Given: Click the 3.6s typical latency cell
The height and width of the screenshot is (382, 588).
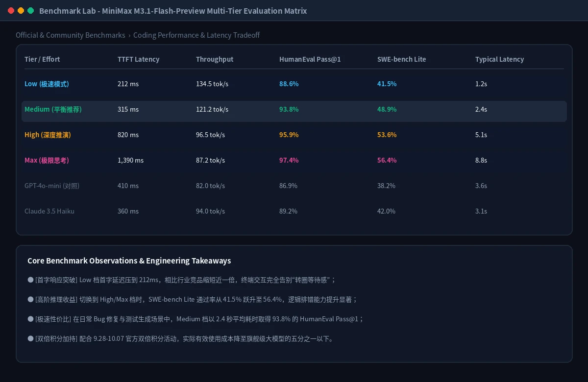Looking at the screenshot, I should 481,186.
